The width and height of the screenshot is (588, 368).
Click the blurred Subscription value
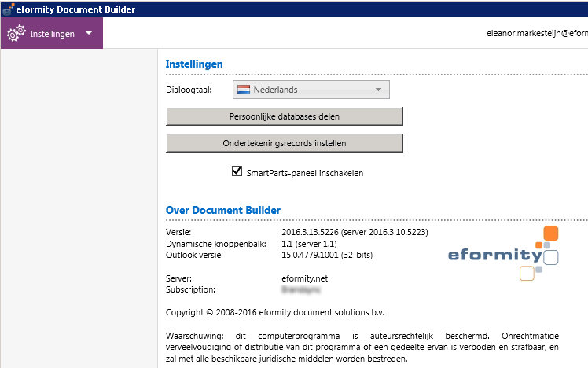coord(301,289)
